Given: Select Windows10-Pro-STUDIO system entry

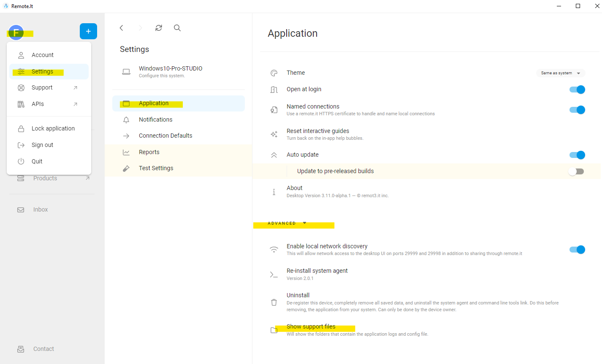Looking at the screenshot, I should (x=179, y=72).
